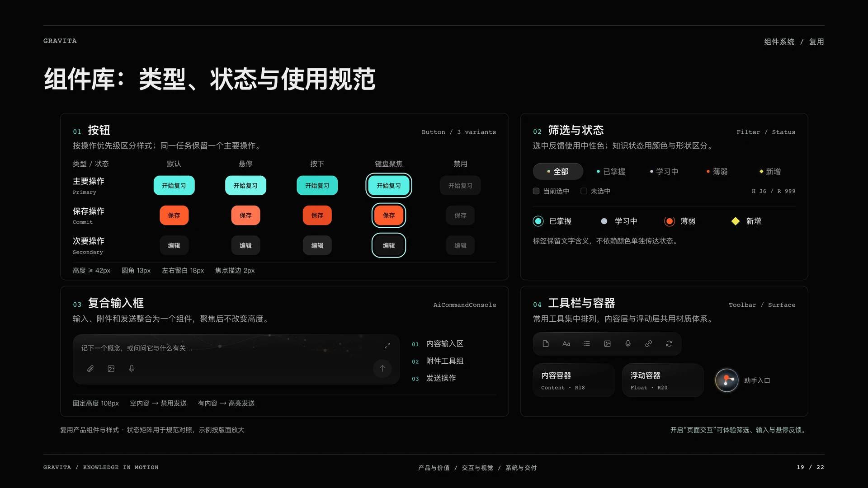Click the disabled 开始复习 button

pos(460,186)
